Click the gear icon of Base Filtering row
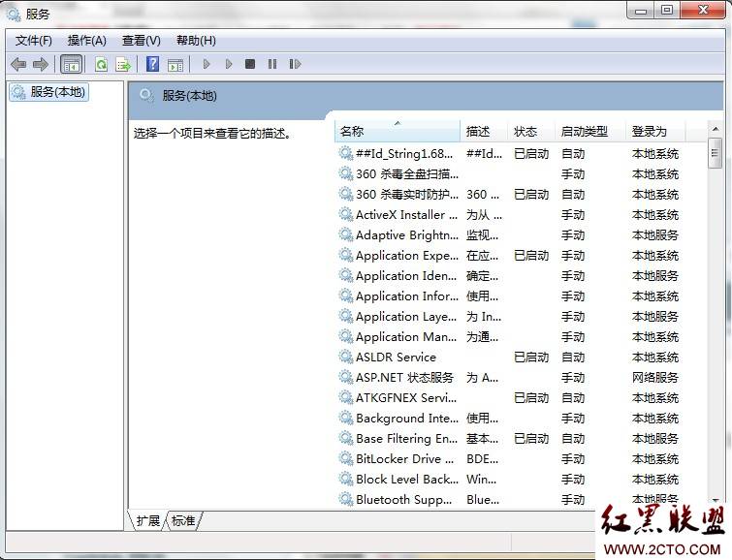The height and width of the screenshot is (560, 732). pos(345,438)
